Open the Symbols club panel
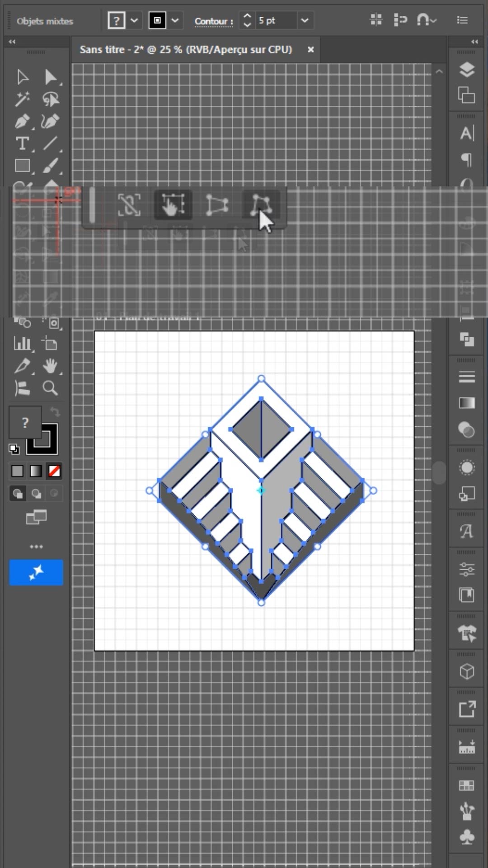Image resolution: width=488 pixels, height=868 pixels. click(467, 837)
